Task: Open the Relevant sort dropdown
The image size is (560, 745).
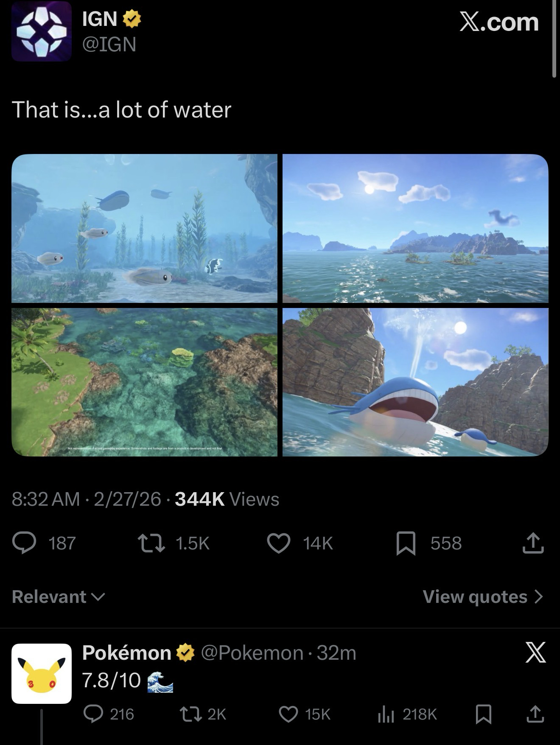Action: (59, 597)
